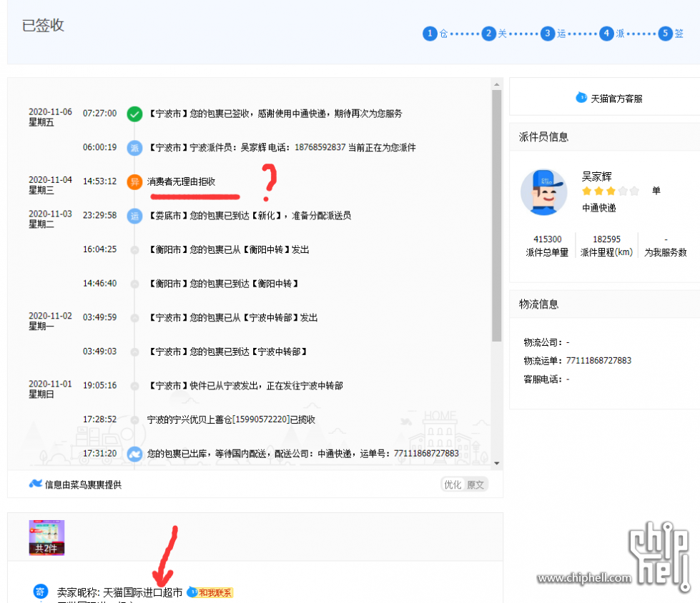Click green checkmark signed status icon
Image resolution: width=700 pixels, height=603 pixels.
(134, 114)
